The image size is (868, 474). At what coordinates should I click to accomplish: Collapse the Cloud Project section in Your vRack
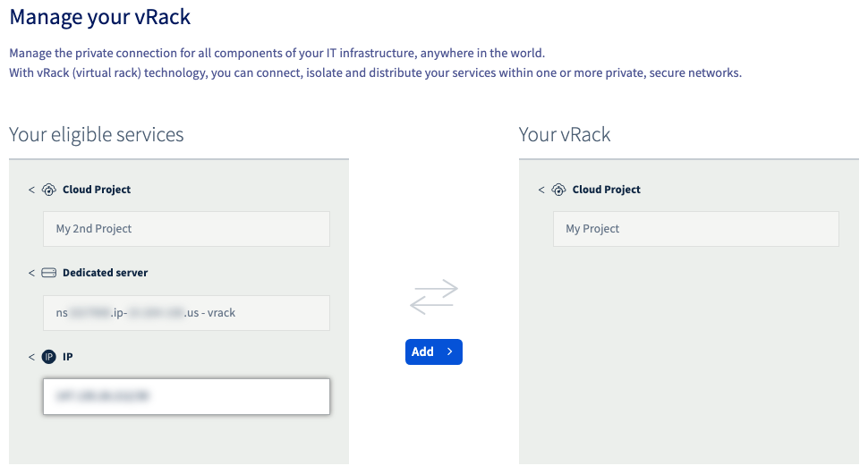[541, 190]
